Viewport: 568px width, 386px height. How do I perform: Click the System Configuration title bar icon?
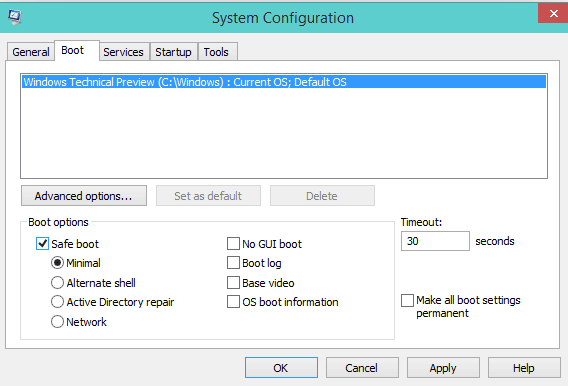click(14, 17)
